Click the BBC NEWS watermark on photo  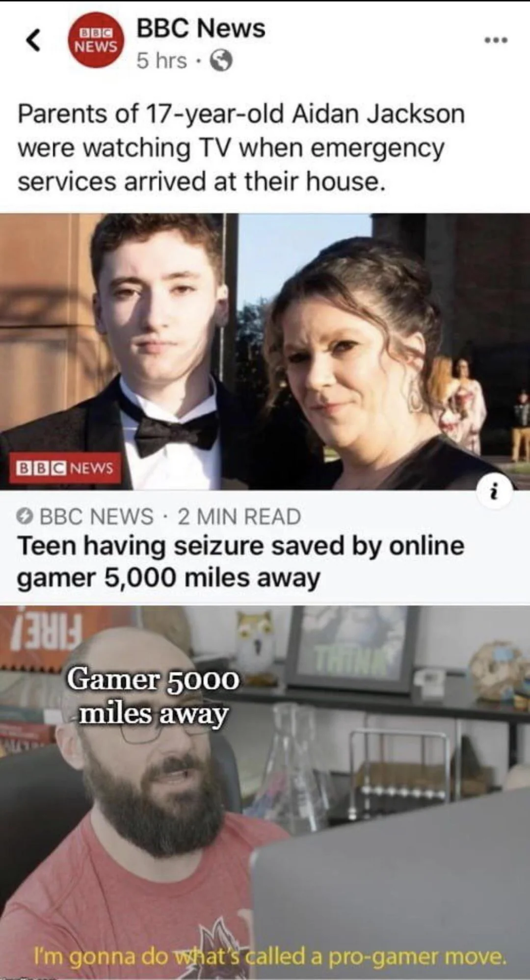point(65,468)
